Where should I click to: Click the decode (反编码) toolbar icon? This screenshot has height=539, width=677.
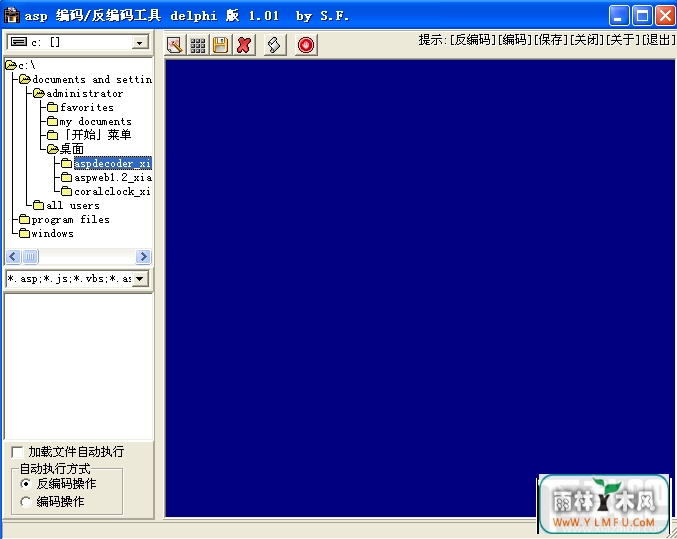click(175, 45)
